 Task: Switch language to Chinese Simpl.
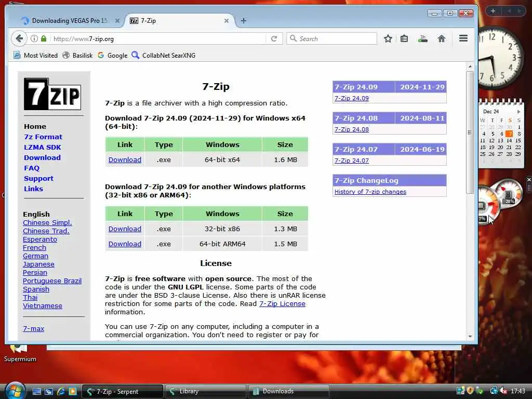point(47,222)
